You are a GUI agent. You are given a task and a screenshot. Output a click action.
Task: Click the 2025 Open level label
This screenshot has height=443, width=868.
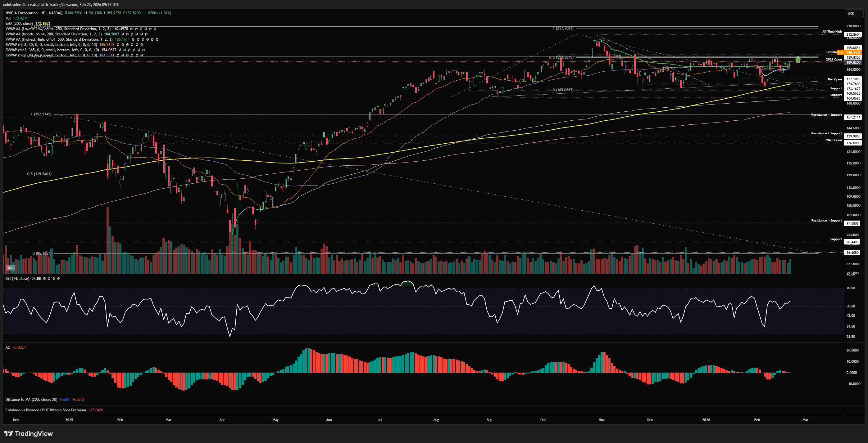[x=834, y=140]
